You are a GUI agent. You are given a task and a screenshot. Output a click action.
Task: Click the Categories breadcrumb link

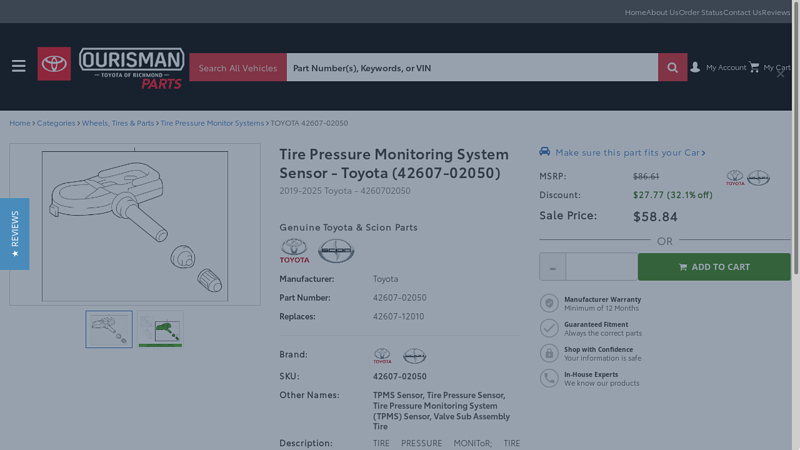[x=56, y=123]
